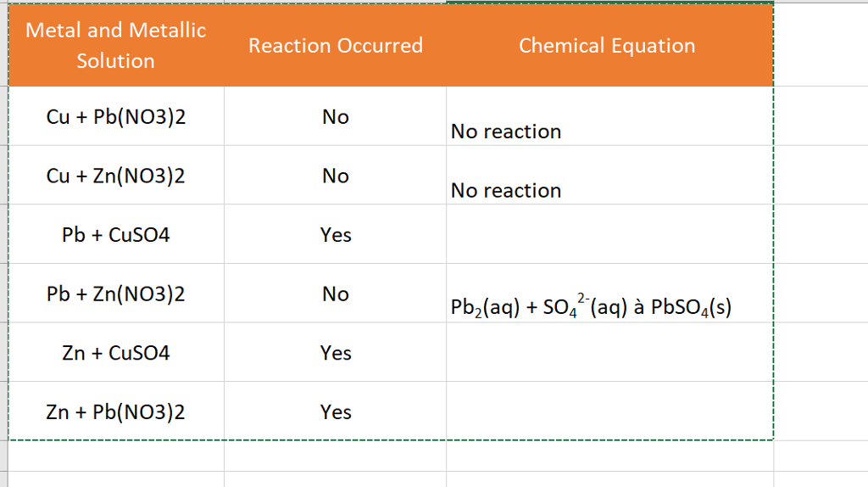The width and height of the screenshot is (868, 487).
Task: Click the 'Yes' cell for Pb + CuSO4
Action: pos(336,234)
